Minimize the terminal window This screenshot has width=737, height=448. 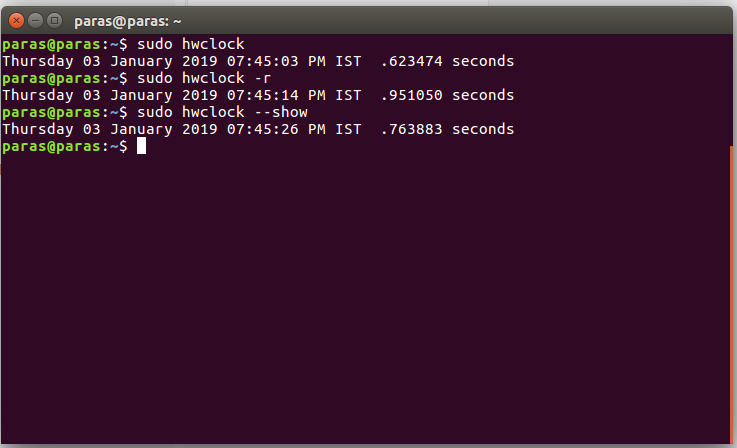pyautogui.click(x=34, y=19)
